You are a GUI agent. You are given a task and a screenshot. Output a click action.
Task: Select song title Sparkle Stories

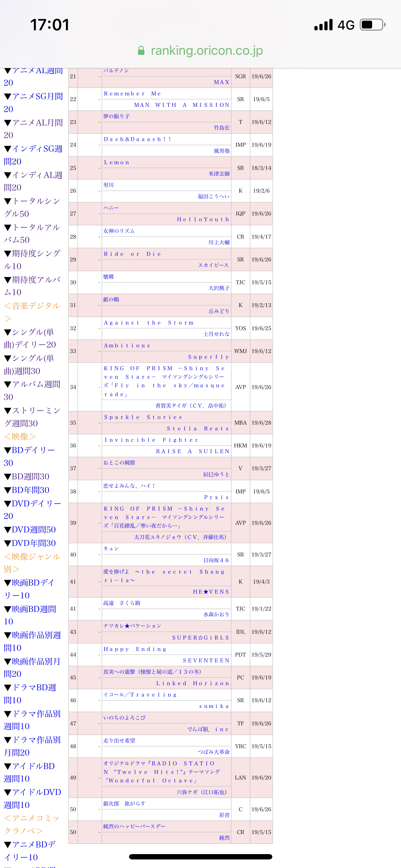point(143,417)
